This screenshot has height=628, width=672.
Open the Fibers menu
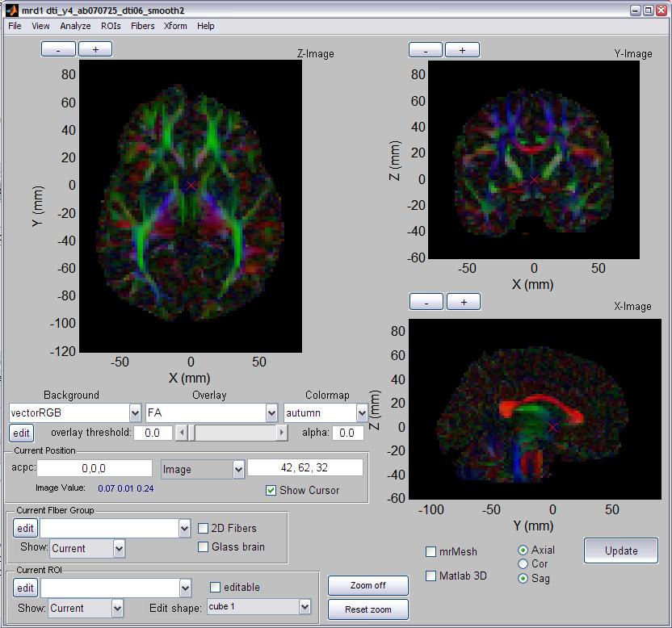pos(142,26)
